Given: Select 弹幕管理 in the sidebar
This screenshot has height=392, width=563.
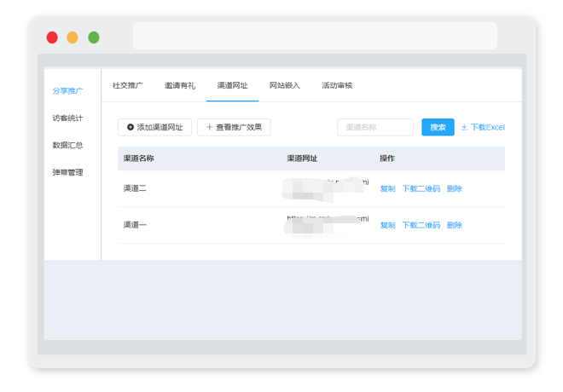Looking at the screenshot, I should (x=67, y=172).
